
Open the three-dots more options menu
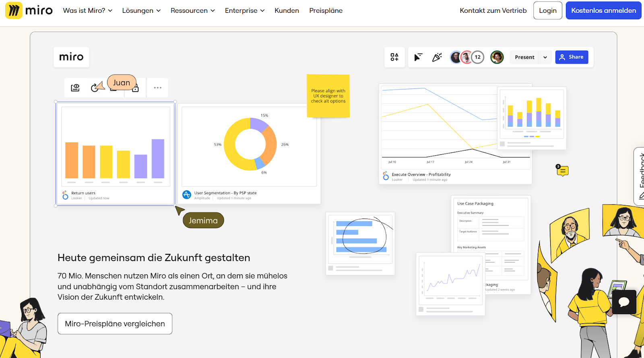(x=158, y=88)
